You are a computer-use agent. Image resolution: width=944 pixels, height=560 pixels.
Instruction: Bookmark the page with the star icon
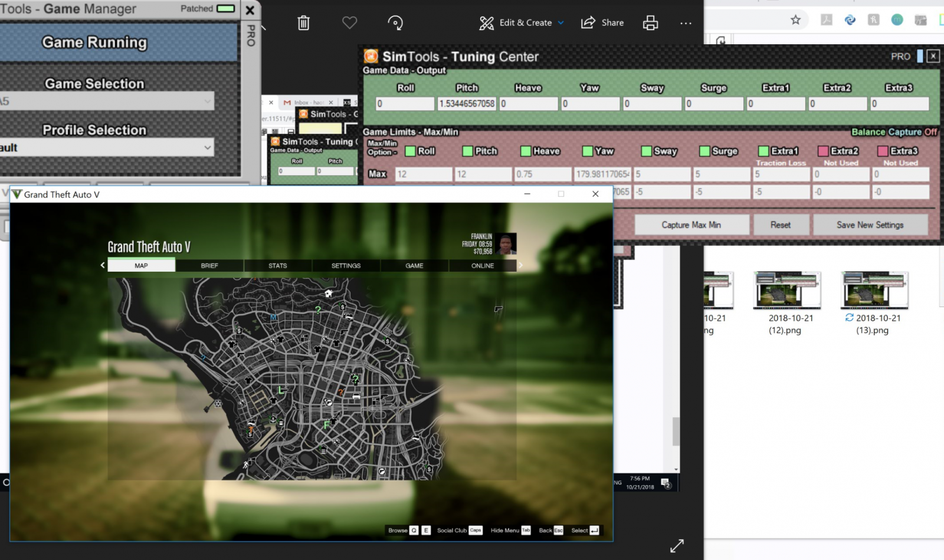tap(795, 20)
